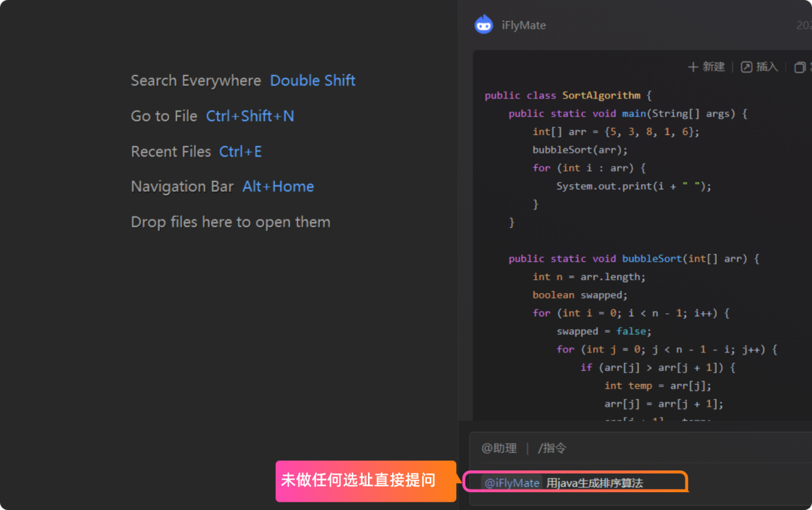Open the @助理 assistant selector
The width and height of the screenshot is (812, 510).
[499, 448]
